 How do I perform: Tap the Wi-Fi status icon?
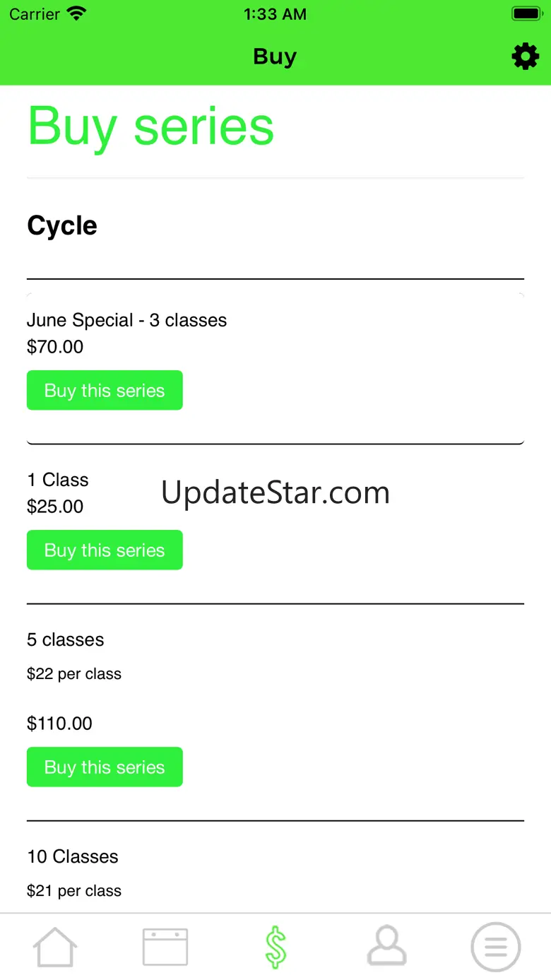click(x=76, y=14)
